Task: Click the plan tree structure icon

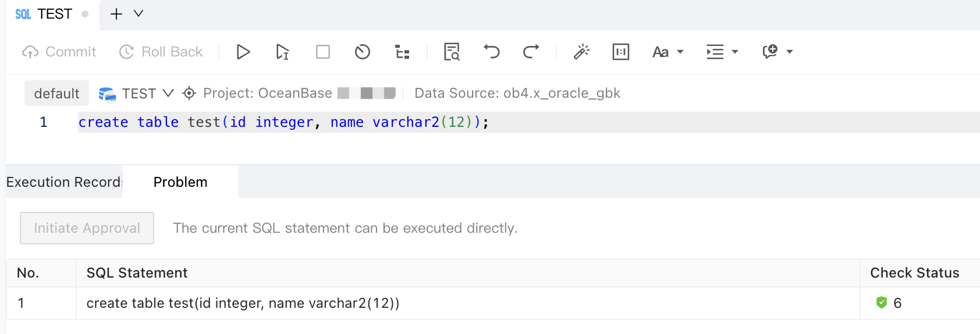Action: coord(402,52)
